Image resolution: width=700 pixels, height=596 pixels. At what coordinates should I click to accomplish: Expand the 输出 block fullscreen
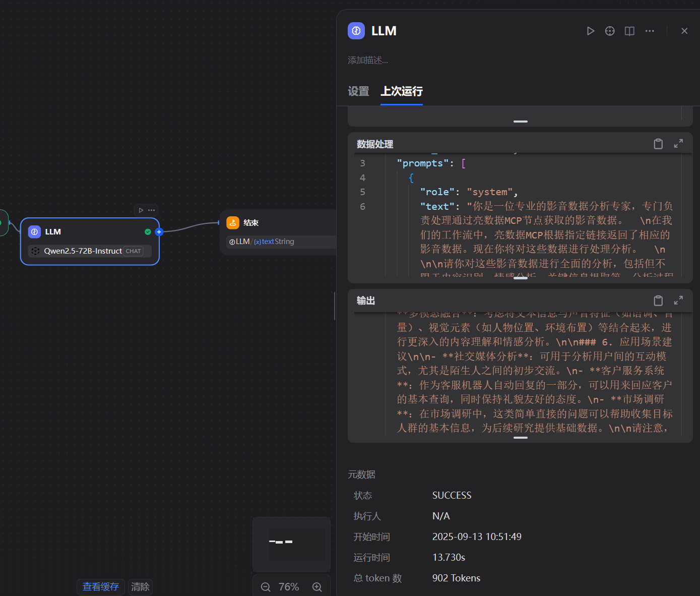click(678, 301)
